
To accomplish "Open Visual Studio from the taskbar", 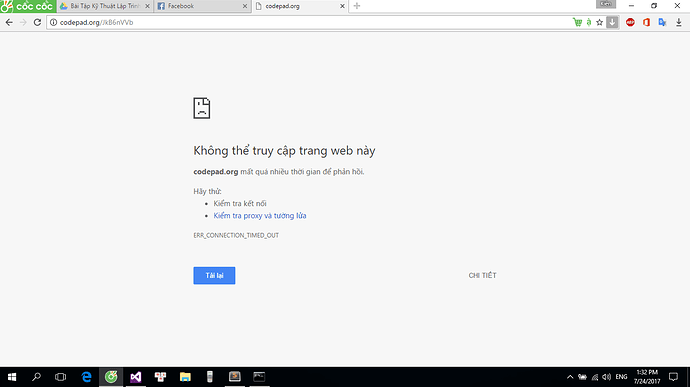I will tap(136, 377).
